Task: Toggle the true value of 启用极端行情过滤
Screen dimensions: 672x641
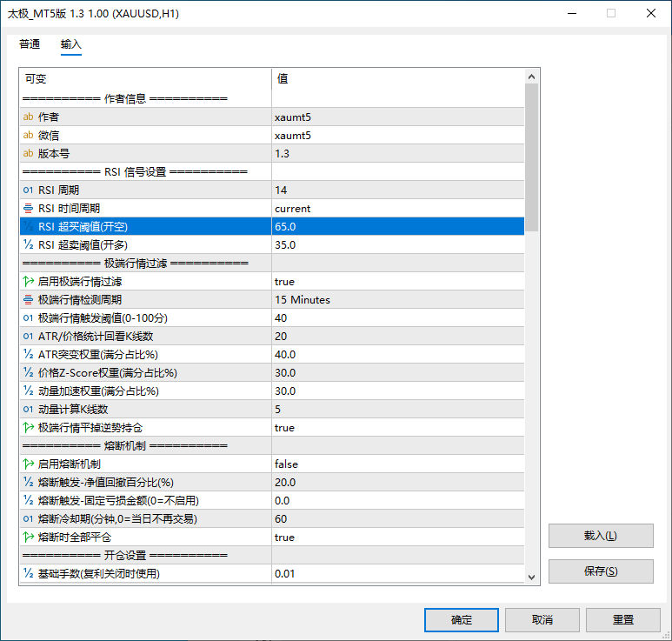Action: (397, 281)
